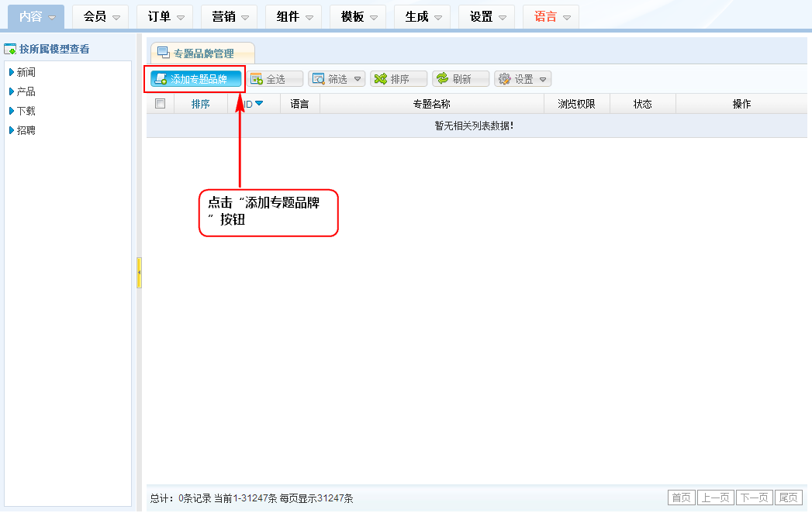Click the 全选 select-all toolbar button
This screenshot has width=812, height=513.
tap(275, 79)
